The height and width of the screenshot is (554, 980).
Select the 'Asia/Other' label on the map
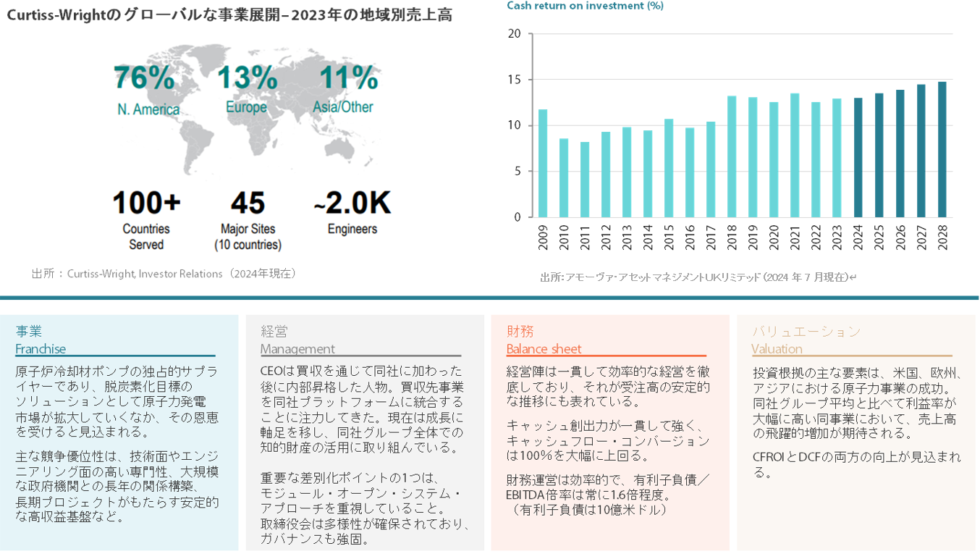[343, 107]
